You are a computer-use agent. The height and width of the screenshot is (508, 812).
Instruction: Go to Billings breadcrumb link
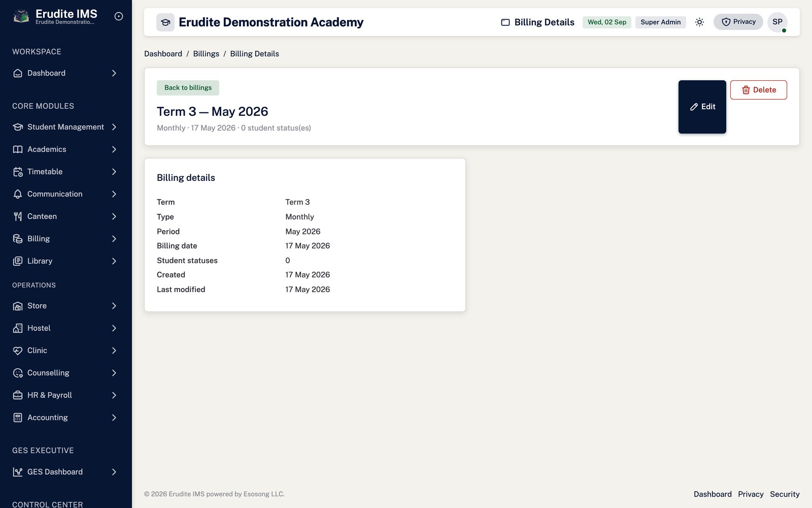point(206,54)
